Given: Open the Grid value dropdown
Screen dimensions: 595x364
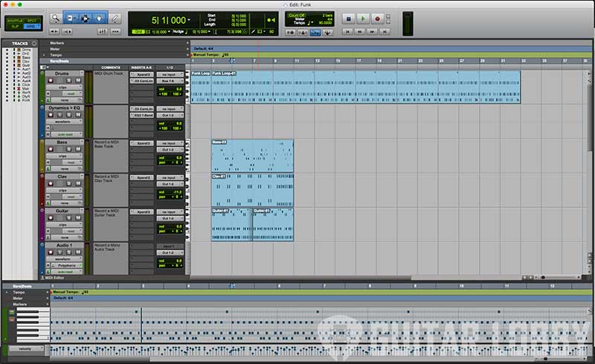Looking at the screenshot, I should pyautogui.click(x=169, y=32).
